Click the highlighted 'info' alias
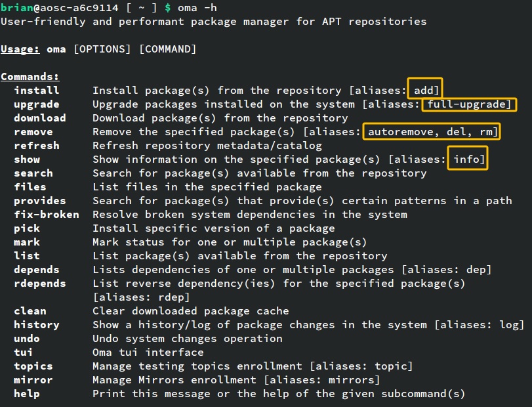 click(x=466, y=159)
